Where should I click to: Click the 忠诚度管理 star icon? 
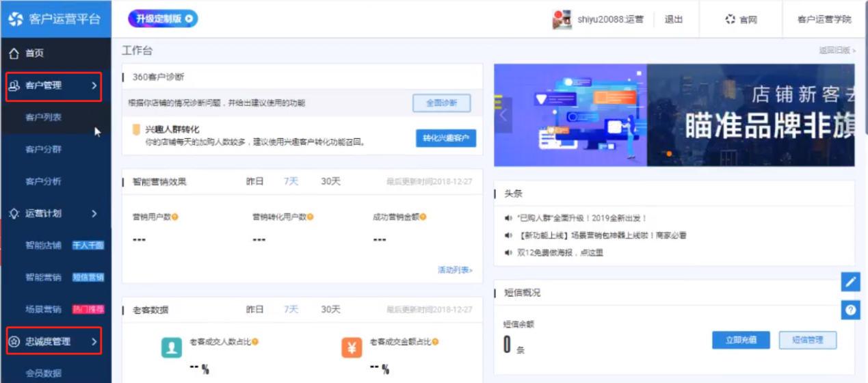[x=14, y=341]
